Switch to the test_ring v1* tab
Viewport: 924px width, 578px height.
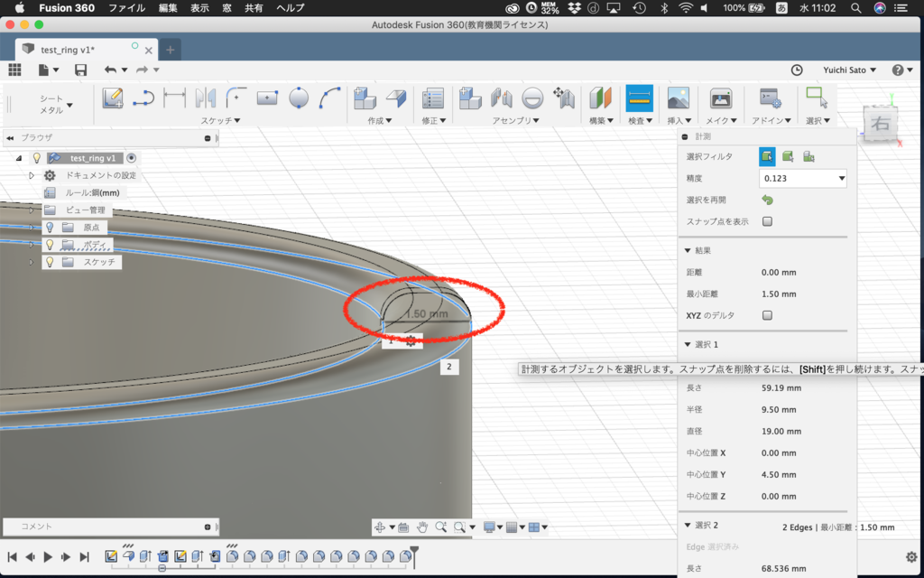[87, 50]
